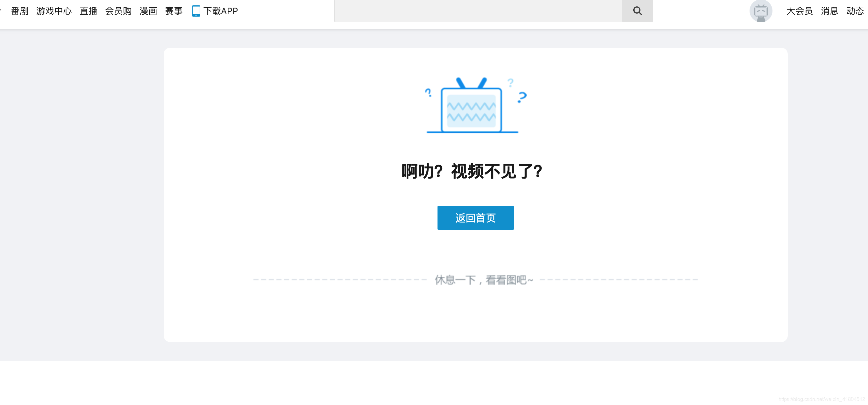
Task: Open the 番剧 menu item
Action: click(x=19, y=11)
